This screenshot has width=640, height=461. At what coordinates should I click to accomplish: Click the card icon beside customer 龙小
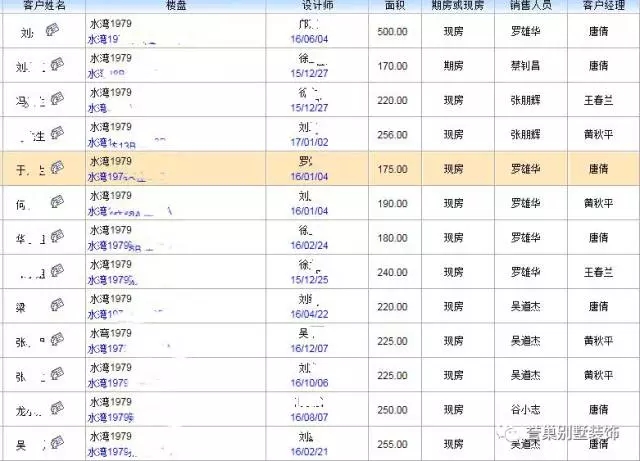click(58, 407)
